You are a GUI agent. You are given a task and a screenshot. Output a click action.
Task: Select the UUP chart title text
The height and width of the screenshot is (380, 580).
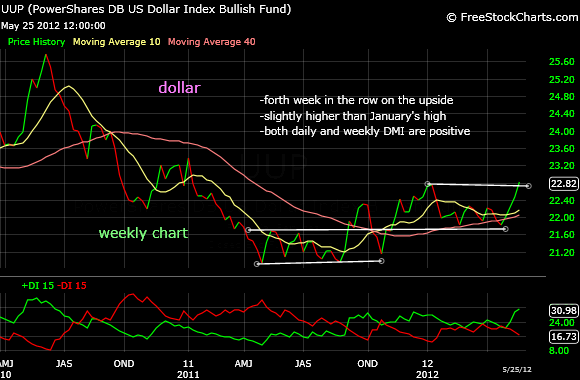pyautogui.click(x=146, y=9)
